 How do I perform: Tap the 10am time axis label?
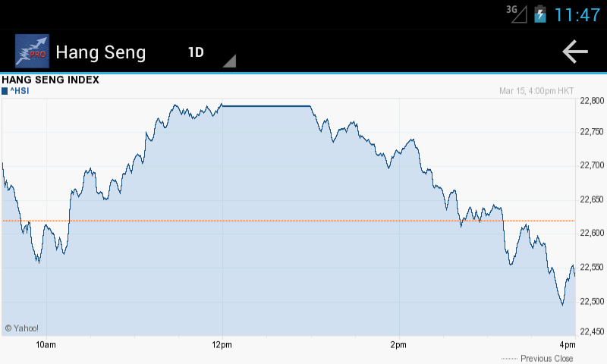pos(46,346)
